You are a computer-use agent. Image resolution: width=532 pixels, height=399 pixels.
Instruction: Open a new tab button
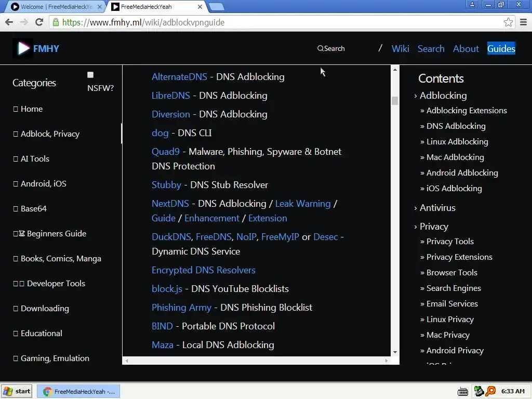coord(217,7)
